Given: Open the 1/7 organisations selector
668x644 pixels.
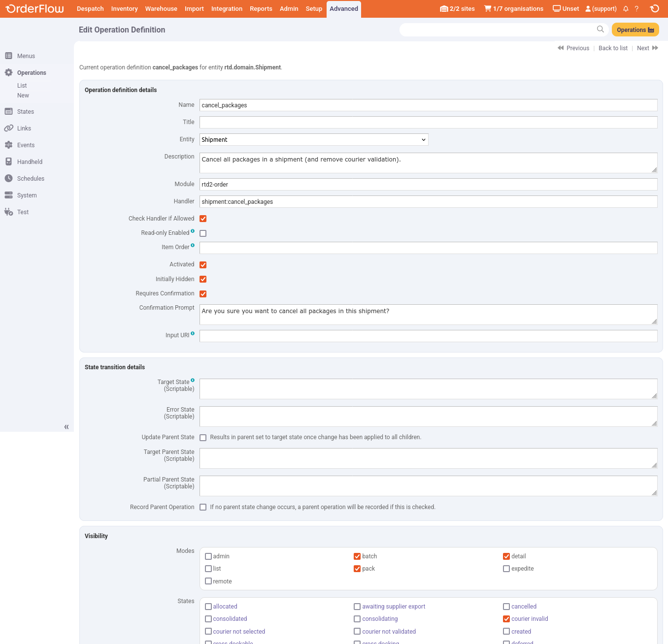Looking at the screenshot, I should tap(514, 9).
